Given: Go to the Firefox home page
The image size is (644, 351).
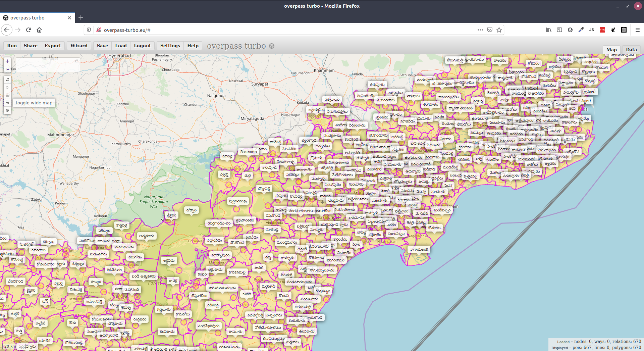Looking at the screenshot, I should point(39,30).
